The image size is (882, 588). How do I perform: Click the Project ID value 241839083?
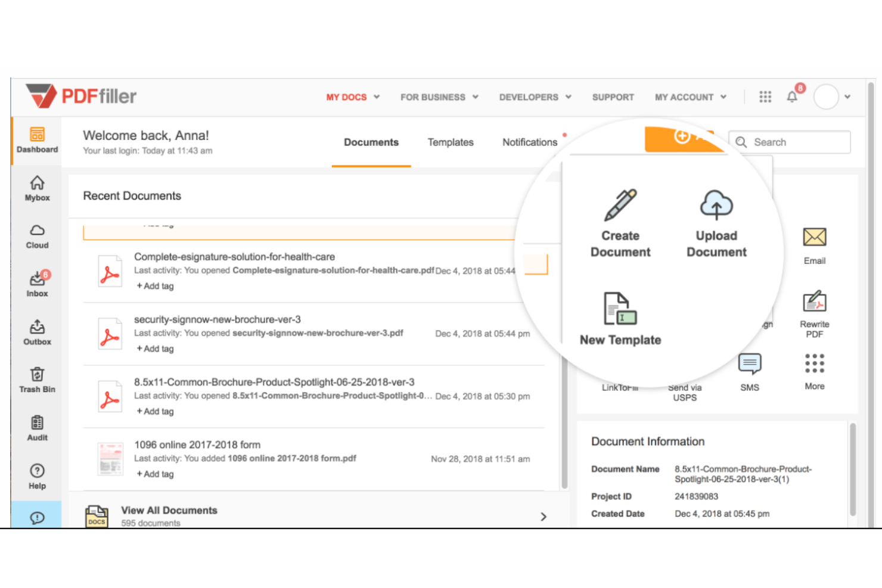[x=696, y=496]
